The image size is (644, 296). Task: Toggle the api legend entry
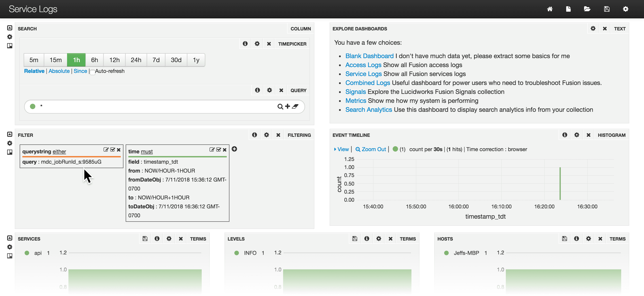point(38,253)
